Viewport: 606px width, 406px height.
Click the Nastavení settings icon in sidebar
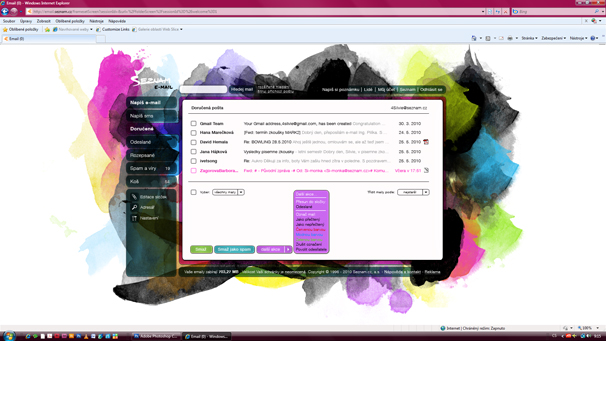[135, 217]
